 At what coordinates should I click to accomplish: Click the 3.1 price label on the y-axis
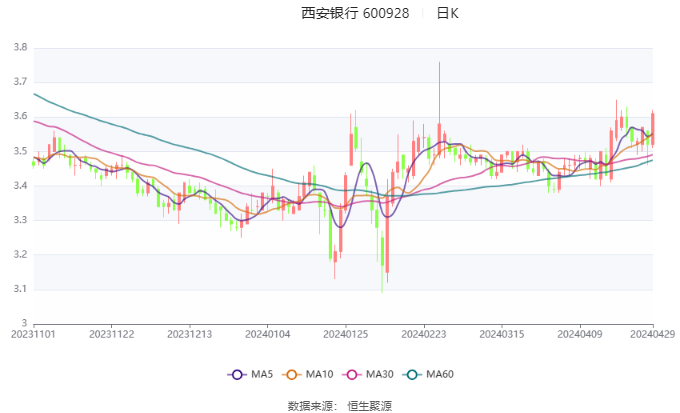[x=19, y=289]
